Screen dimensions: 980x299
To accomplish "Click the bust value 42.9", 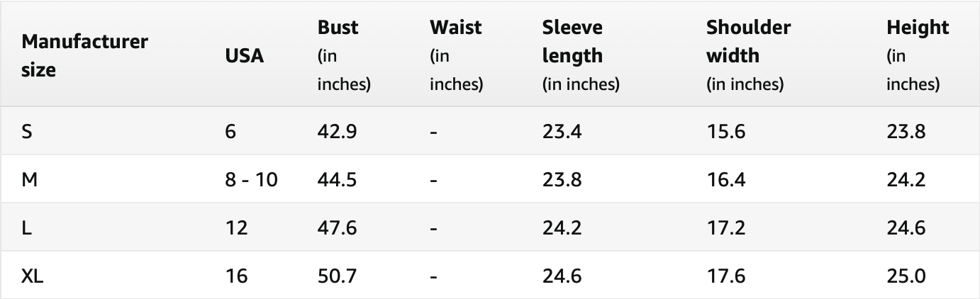I will tap(337, 132).
